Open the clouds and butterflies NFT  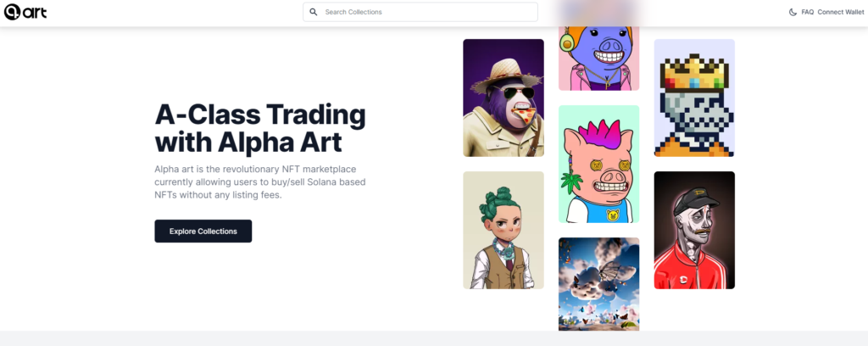tap(598, 284)
